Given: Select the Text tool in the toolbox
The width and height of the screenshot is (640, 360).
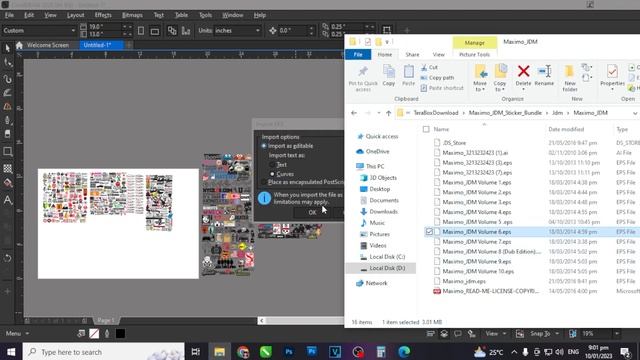Looking at the screenshot, I should click(7, 200).
